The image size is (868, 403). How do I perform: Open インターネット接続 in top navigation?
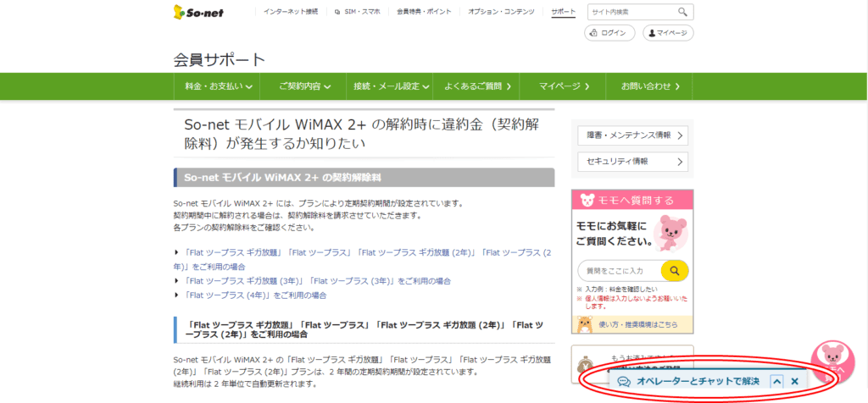tap(291, 12)
